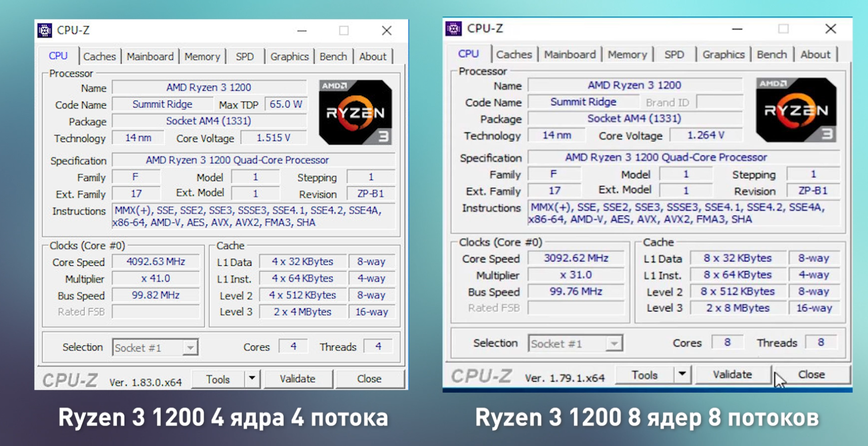The width and height of the screenshot is (868, 446).
Task: Select SPD tab in left CPU-Z window
Action: click(245, 56)
